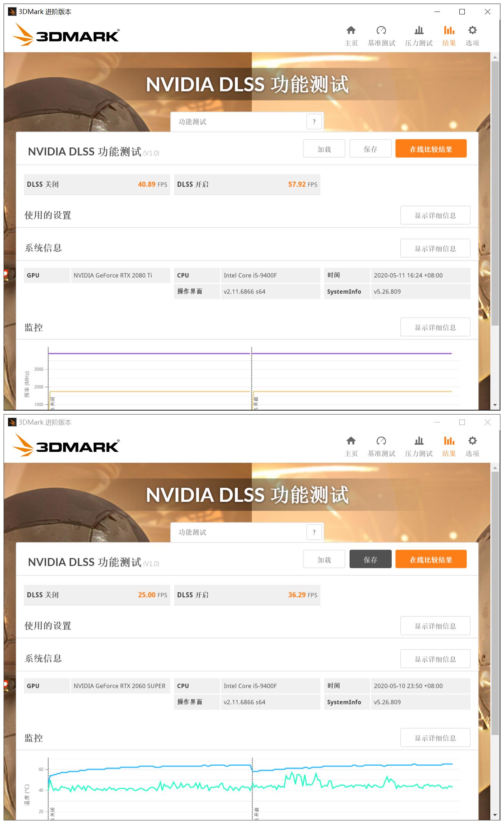
Task: Open Home icon in lower 3DMark window
Action: pos(351,440)
